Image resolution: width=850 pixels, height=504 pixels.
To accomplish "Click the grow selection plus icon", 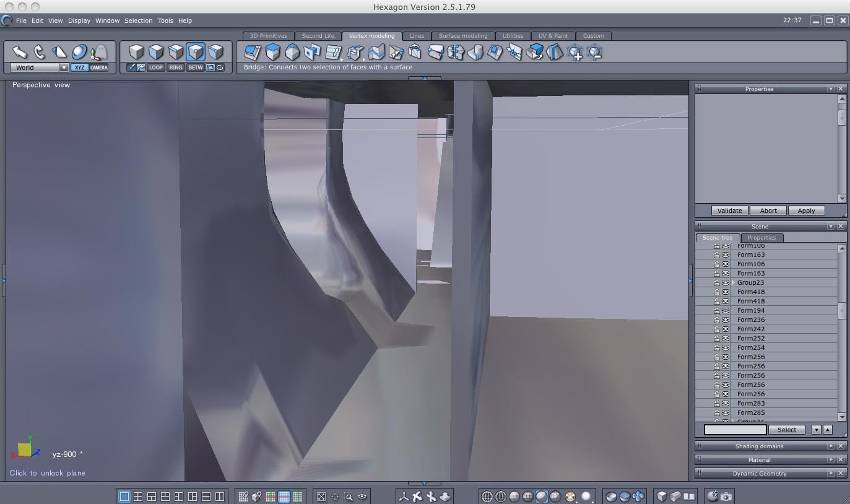I will [x=575, y=53].
